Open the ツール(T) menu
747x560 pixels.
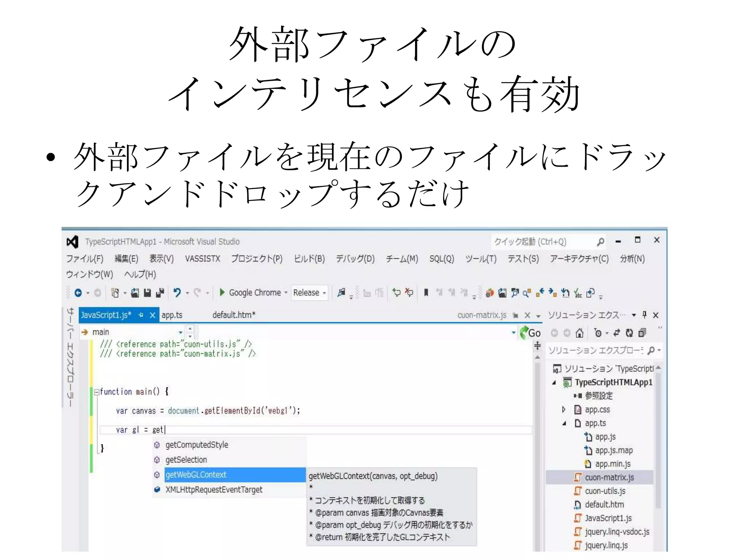pyautogui.click(x=481, y=258)
